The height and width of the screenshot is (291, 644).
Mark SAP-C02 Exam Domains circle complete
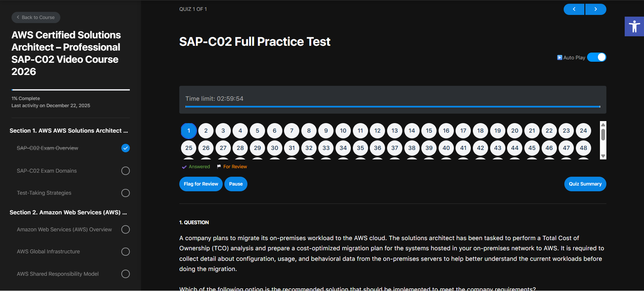(125, 171)
